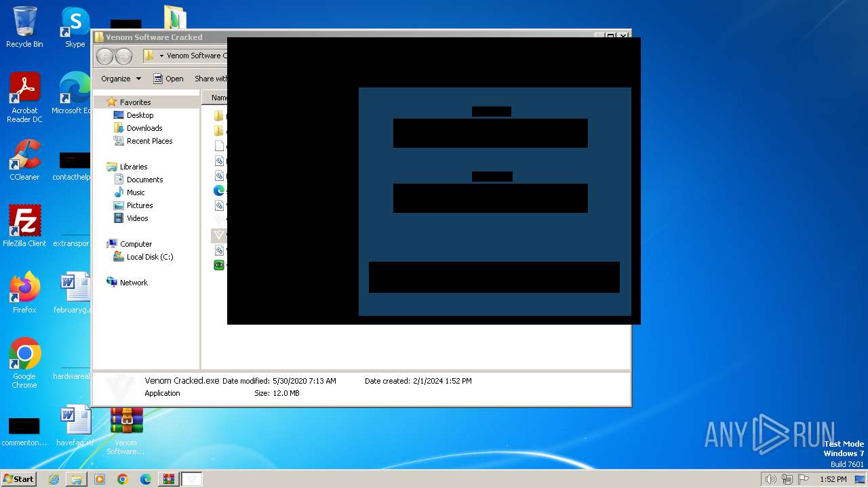The height and width of the screenshot is (488, 868).
Task: Select Libraries in the navigation pane
Action: [x=134, y=167]
